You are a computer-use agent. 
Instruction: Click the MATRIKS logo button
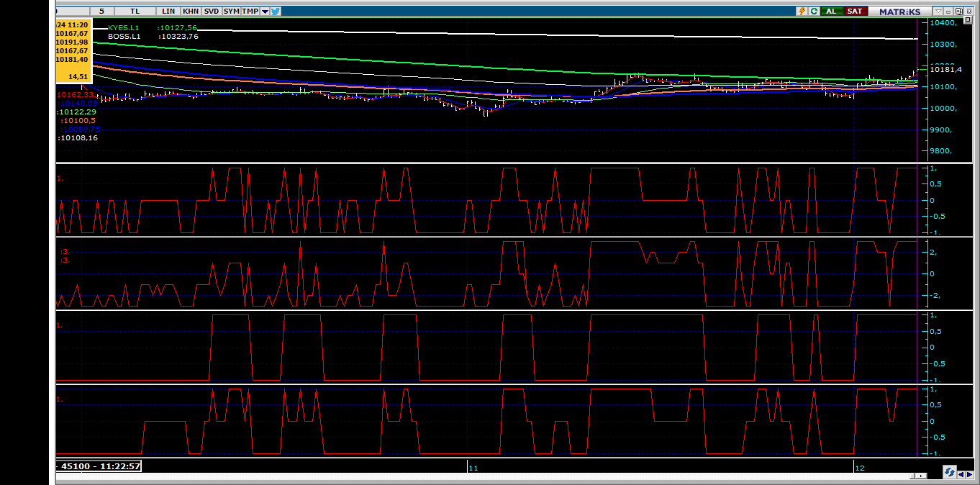[899, 12]
